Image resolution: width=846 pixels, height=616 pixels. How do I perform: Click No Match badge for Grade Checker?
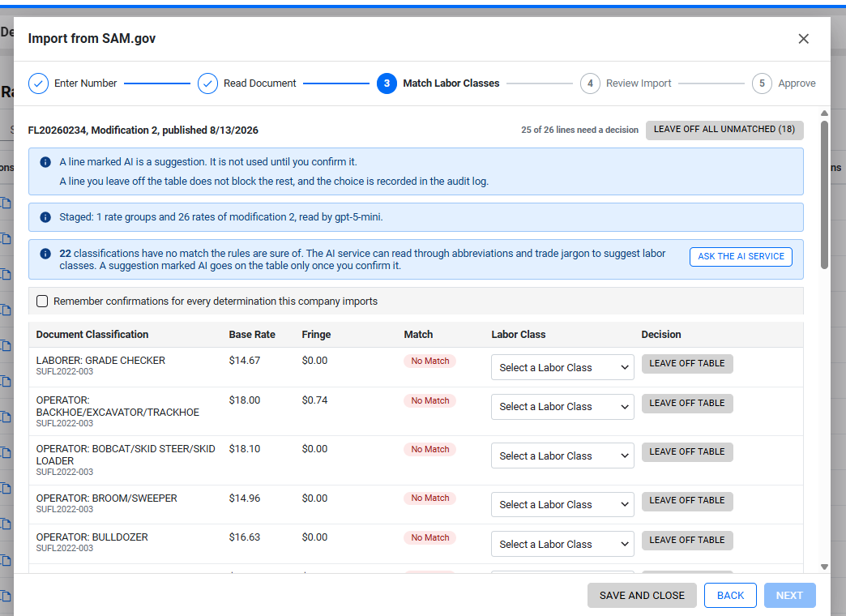click(x=430, y=361)
